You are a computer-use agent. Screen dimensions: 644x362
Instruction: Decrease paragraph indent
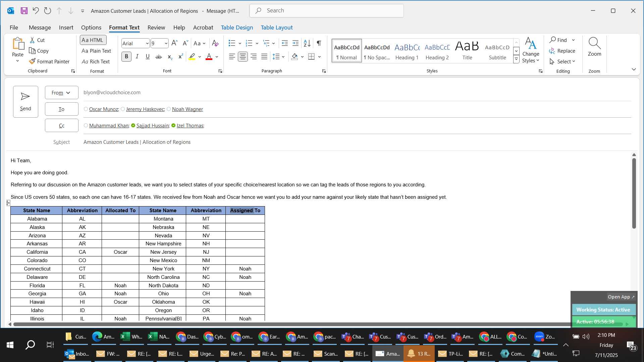pos(285,43)
